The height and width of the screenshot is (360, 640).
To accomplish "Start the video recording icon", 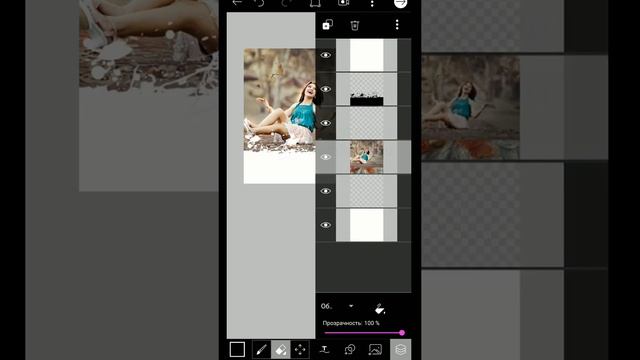I will click(343, 3).
